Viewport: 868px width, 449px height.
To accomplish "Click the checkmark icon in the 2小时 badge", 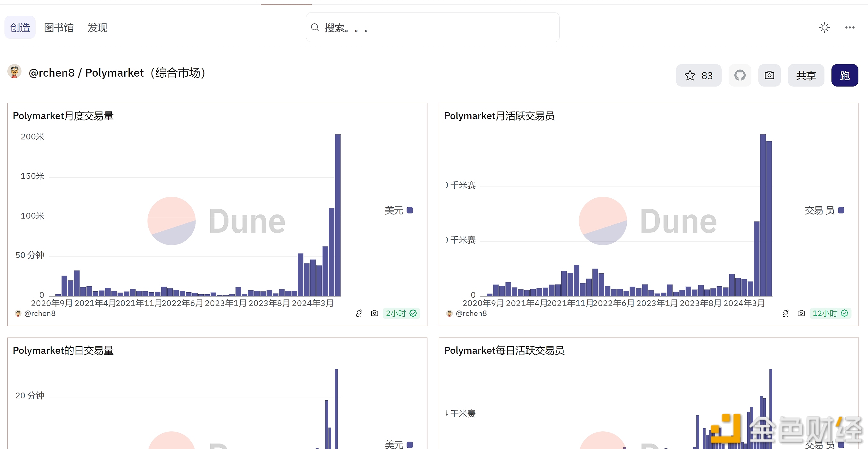I will pos(413,313).
